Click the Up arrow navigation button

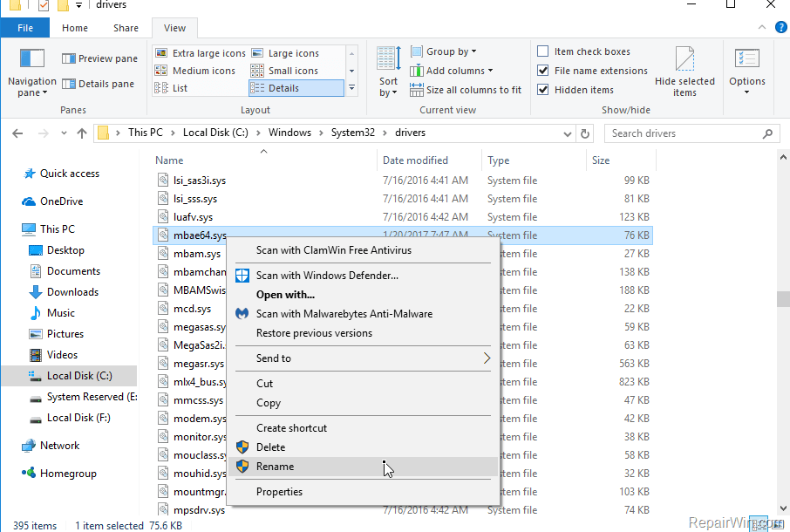82,133
